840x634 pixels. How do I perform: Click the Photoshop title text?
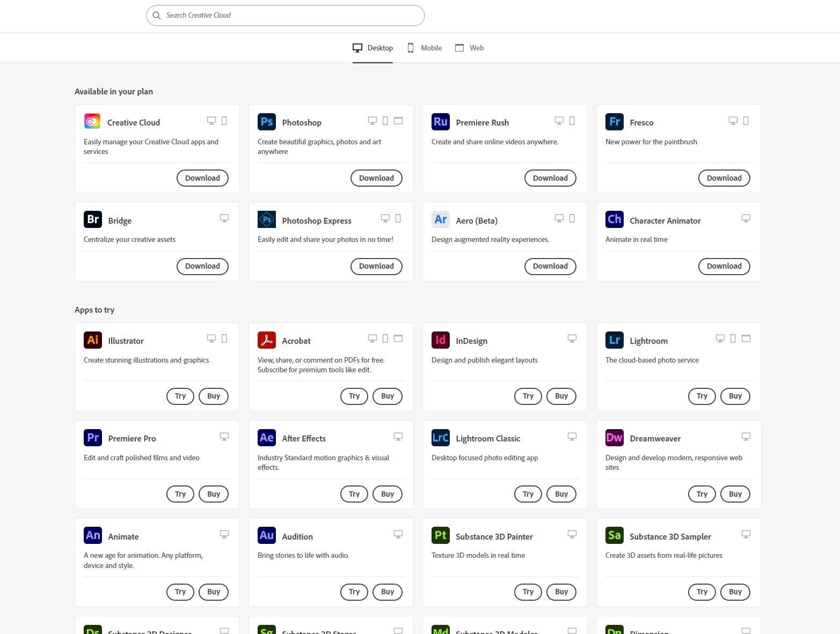(x=302, y=123)
